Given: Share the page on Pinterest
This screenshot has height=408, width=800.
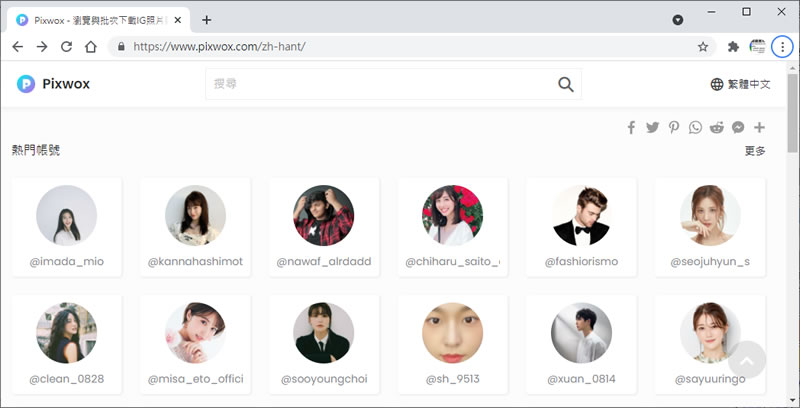Looking at the screenshot, I should coord(674,128).
